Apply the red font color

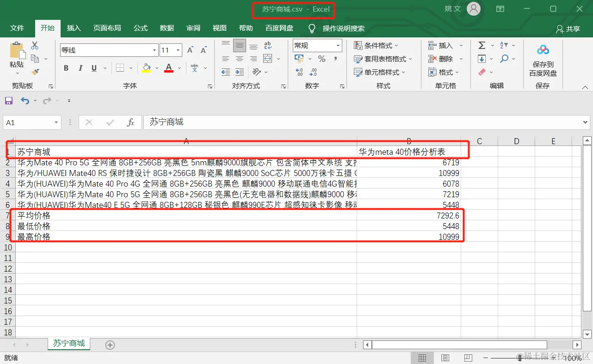click(x=169, y=68)
